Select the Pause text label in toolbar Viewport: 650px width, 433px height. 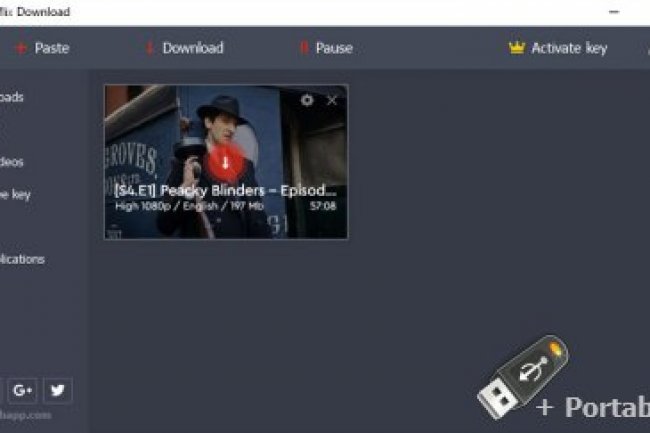(x=334, y=48)
